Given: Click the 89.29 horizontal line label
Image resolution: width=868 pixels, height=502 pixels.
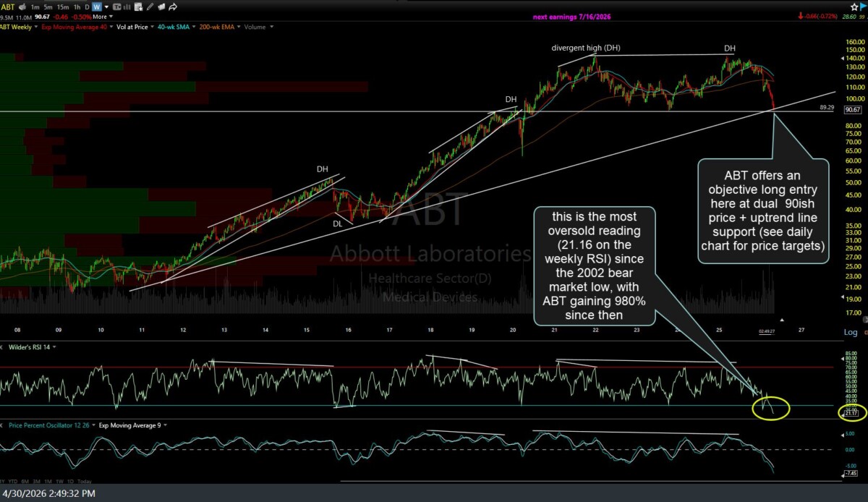Looking at the screenshot, I should coord(827,107).
